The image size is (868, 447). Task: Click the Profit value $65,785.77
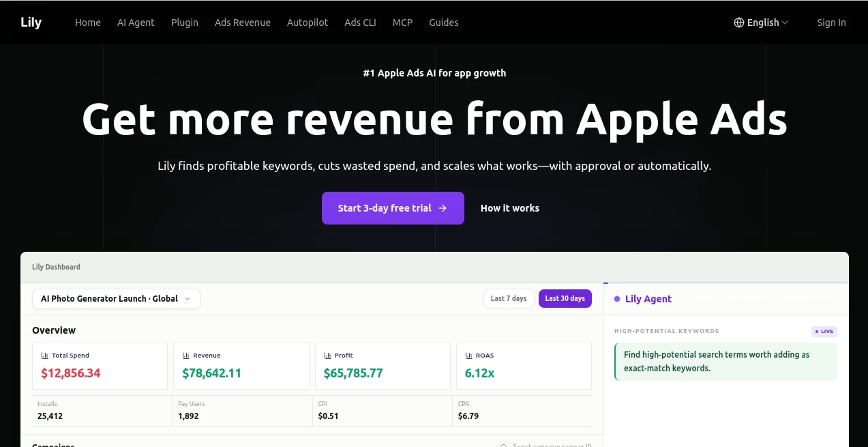click(353, 373)
